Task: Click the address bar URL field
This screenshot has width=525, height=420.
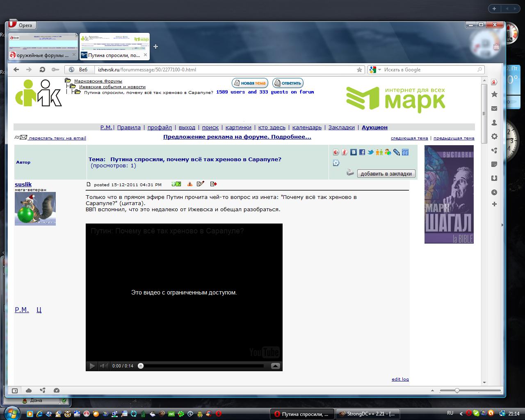Action: click(225, 70)
